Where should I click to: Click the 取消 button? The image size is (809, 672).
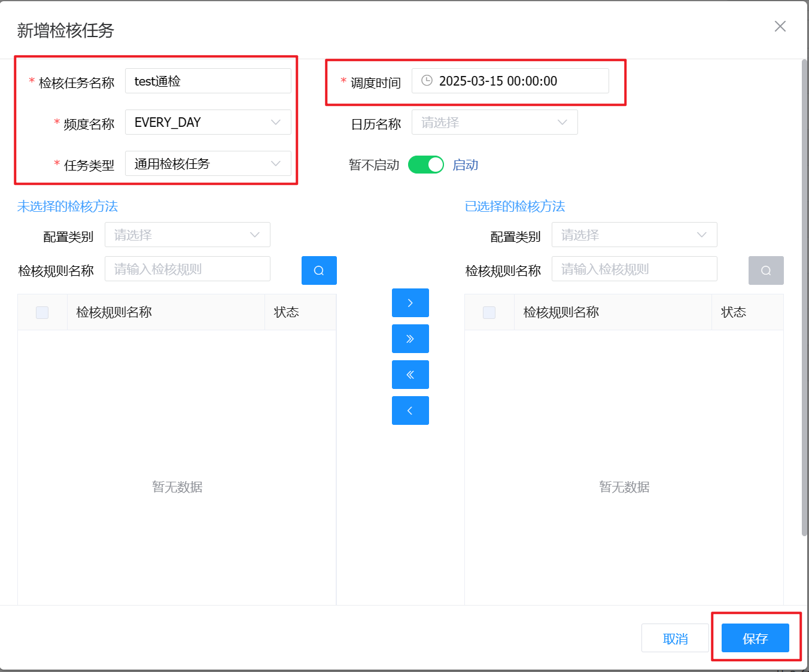point(675,638)
